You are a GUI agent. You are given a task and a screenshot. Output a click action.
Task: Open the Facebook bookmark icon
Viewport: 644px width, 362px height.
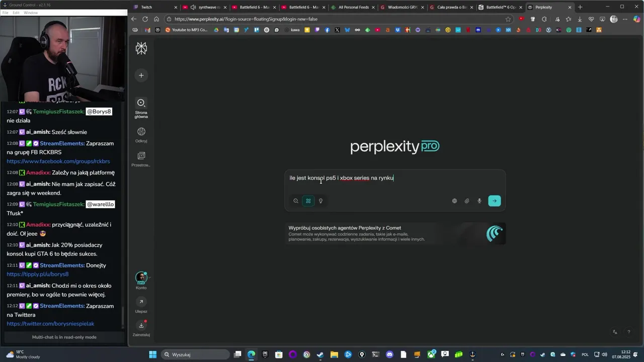pyautogui.click(x=327, y=30)
